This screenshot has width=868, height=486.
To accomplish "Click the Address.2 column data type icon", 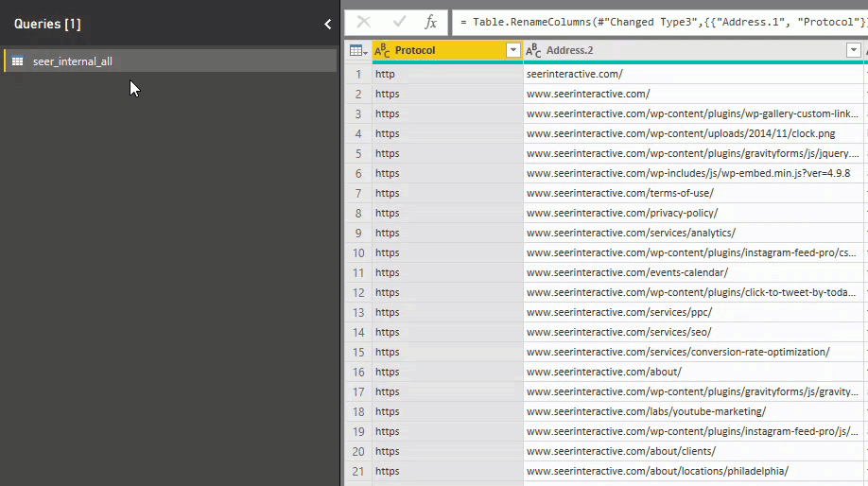I will tap(533, 50).
